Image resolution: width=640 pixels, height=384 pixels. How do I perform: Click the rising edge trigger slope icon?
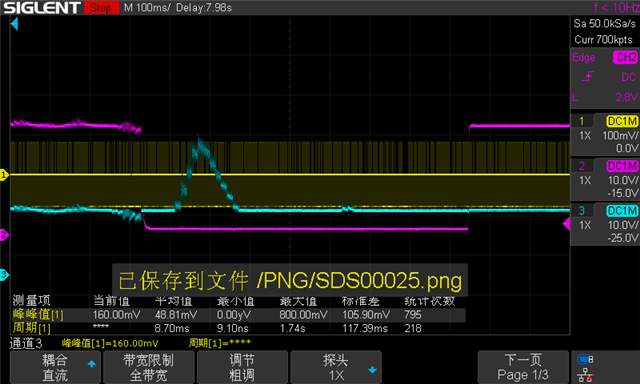[588, 76]
